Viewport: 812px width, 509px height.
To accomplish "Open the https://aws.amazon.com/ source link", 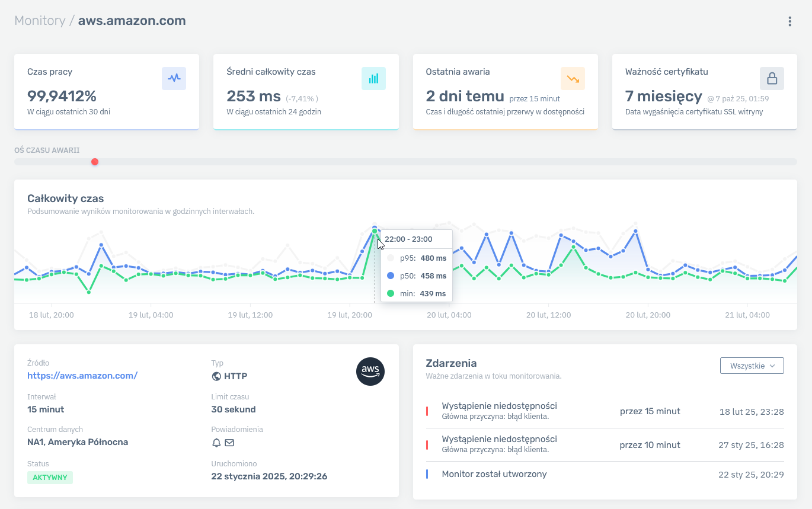I will 82,375.
